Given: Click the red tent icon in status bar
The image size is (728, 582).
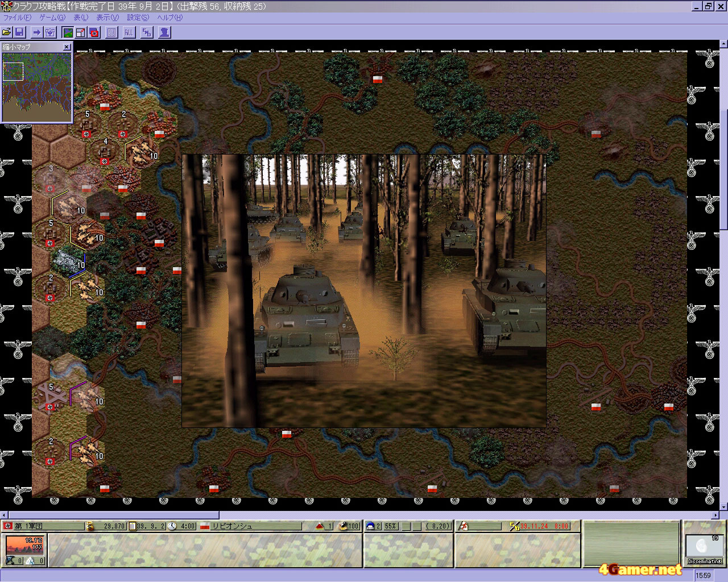Looking at the screenshot, I should click(320, 526).
